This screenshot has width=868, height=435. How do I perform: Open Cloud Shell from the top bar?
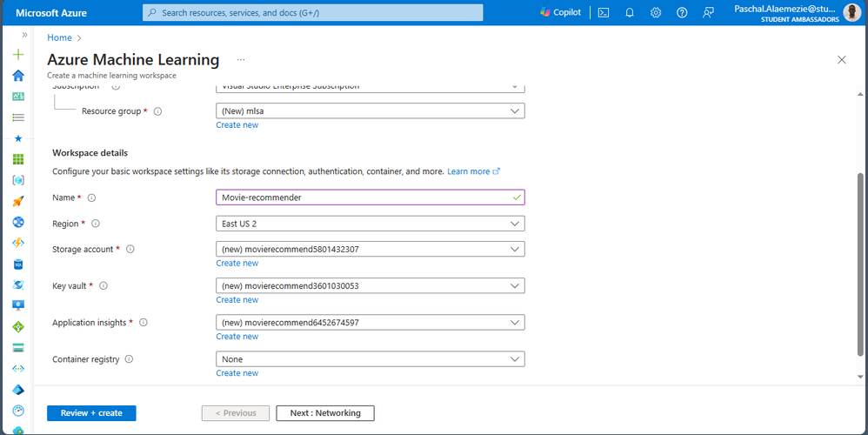(603, 12)
